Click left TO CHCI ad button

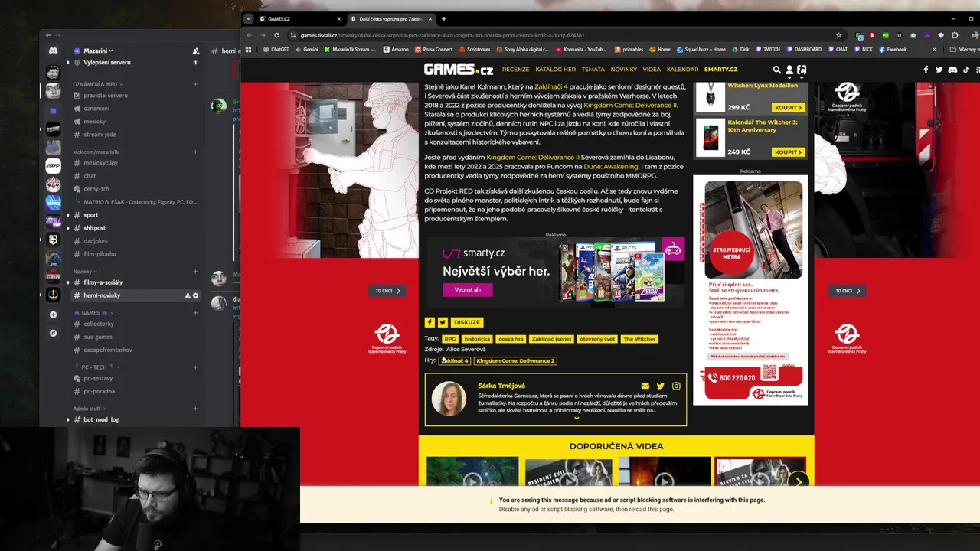[387, 291]
